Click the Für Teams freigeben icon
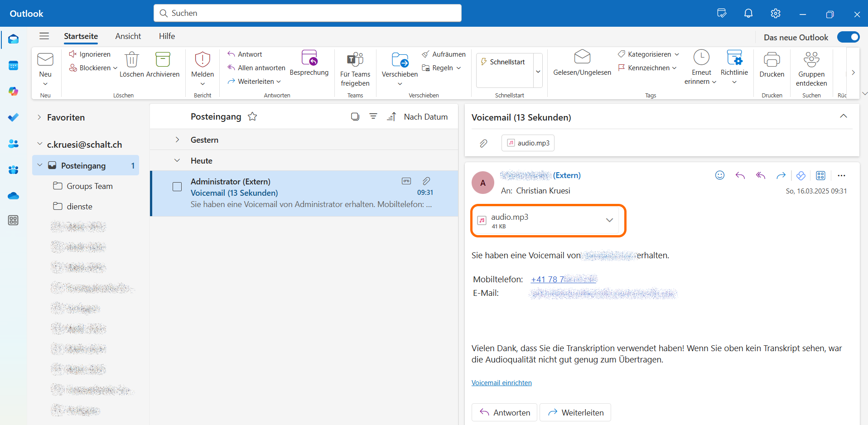 (x=355, y=60)
